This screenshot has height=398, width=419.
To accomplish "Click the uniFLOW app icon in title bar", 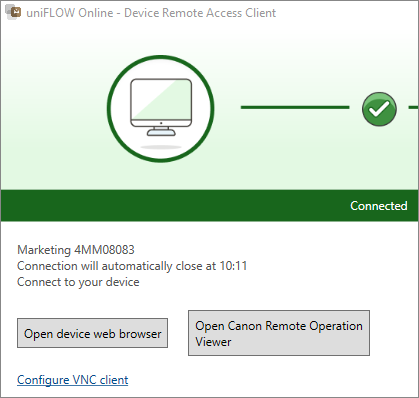I will click(14, 12).
